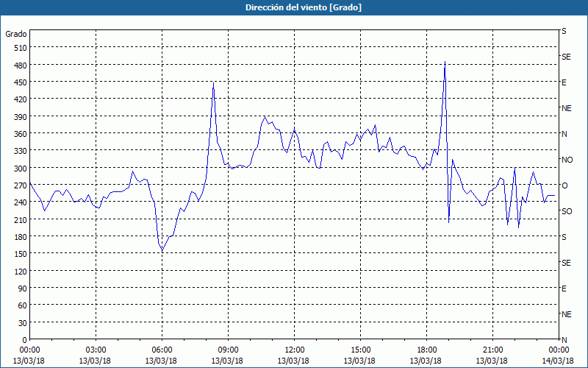Select the 330 degree axis label
The image size is (588, 368).
tap(21, 151)
